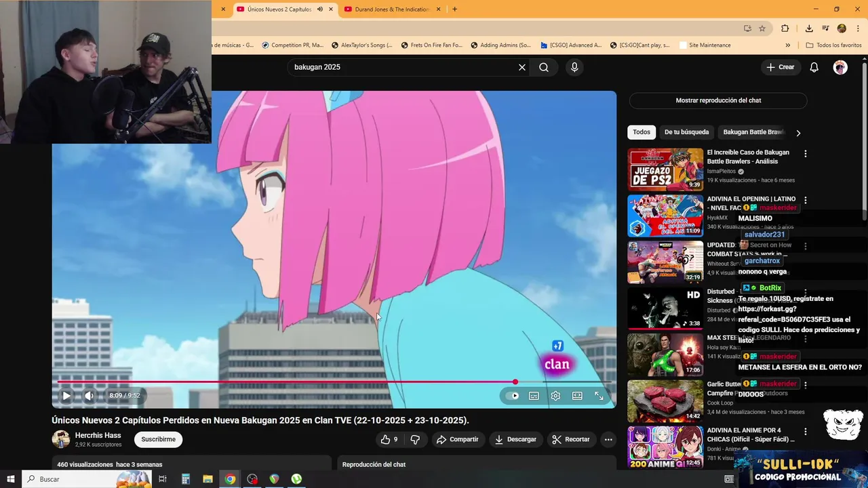Toggle the autoplay switch in player
Image resolution: width=868 pixels, height=488 pixels.
pos(512,396)
